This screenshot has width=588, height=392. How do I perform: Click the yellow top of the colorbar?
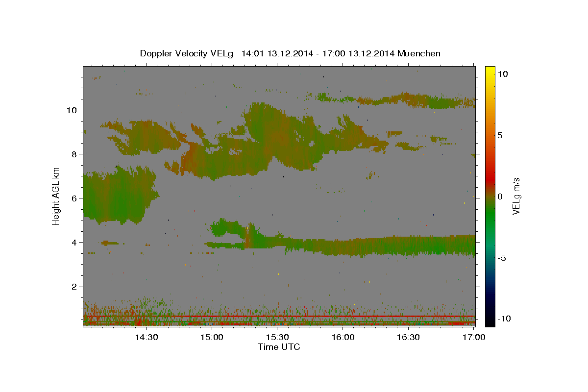490,70
